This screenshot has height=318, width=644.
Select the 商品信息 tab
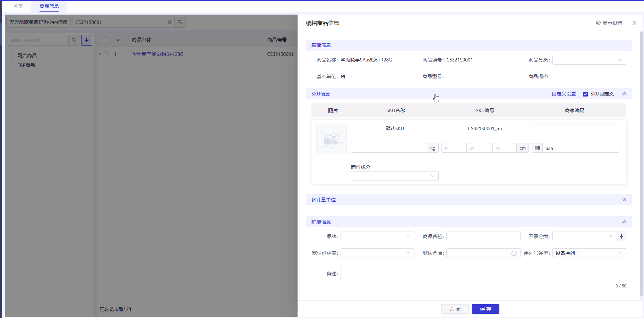pyautogui.click(x=49, y=6)
